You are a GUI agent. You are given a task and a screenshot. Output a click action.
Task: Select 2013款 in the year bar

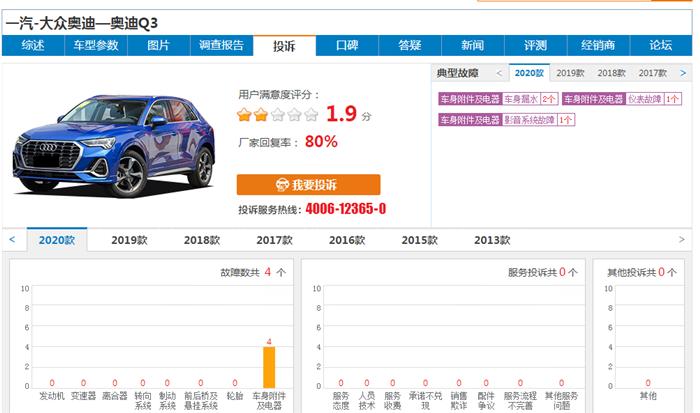(492, 240)
